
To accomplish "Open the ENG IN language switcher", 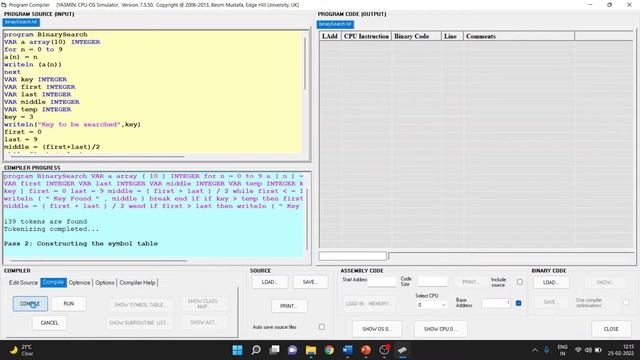I will 562,350.
